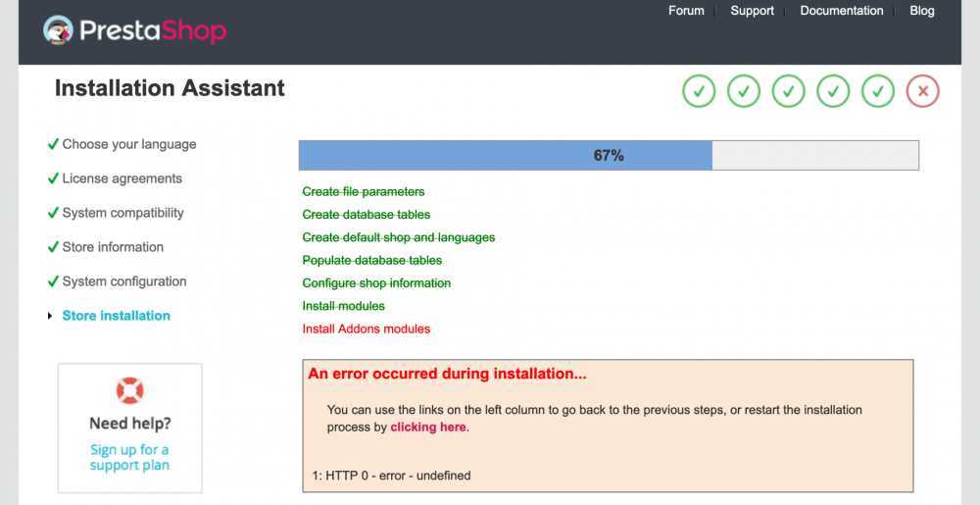This screenshot has height=505, width=980.
Task: Click the PrestaShop logo
Action: (134, 30)
